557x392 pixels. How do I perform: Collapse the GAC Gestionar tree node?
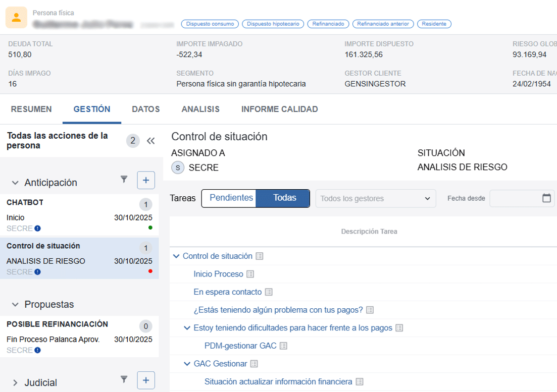(x=187, y=364)
